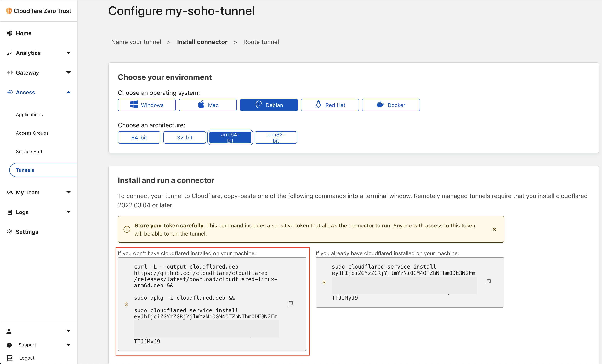Click the Windows logo icon
The width and height of the screenshot is (602, 364).
[x=134, y=105]
